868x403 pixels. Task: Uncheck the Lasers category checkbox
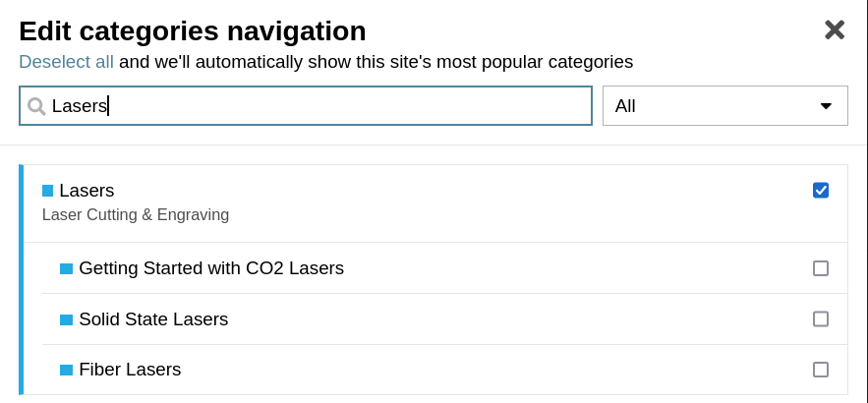pyautogui.click(x=821, y=191)
